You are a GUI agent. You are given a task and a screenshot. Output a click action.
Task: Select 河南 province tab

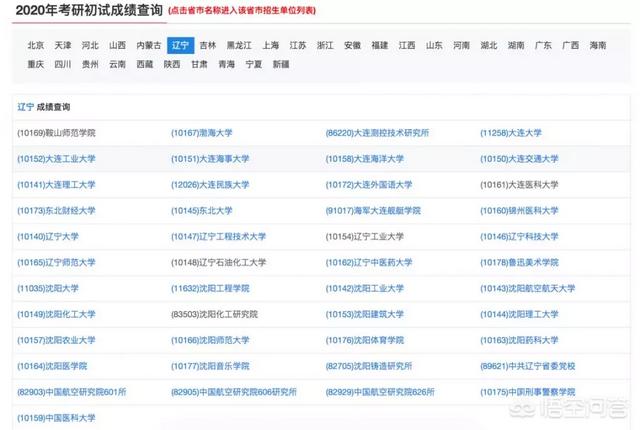click(462, 45)
